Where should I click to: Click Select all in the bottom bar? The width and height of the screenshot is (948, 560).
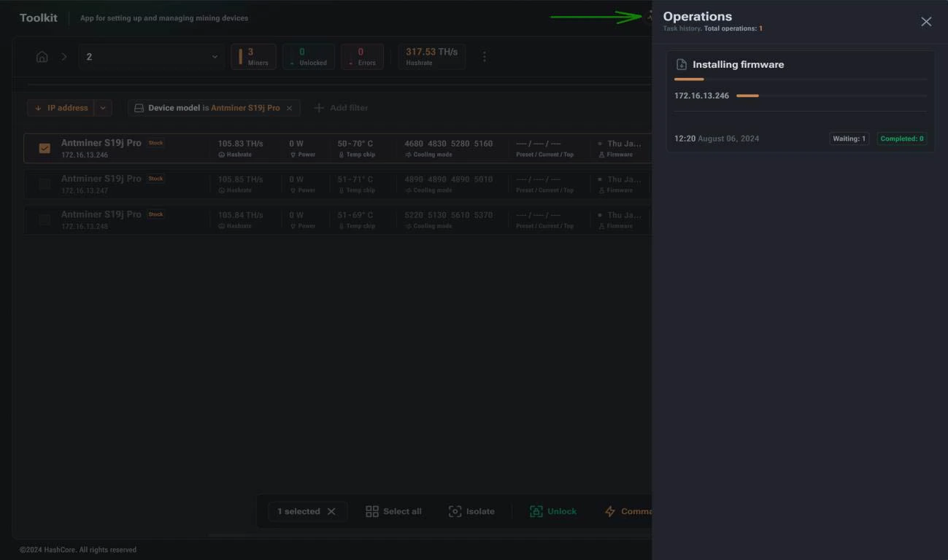[x=393, y=511]
